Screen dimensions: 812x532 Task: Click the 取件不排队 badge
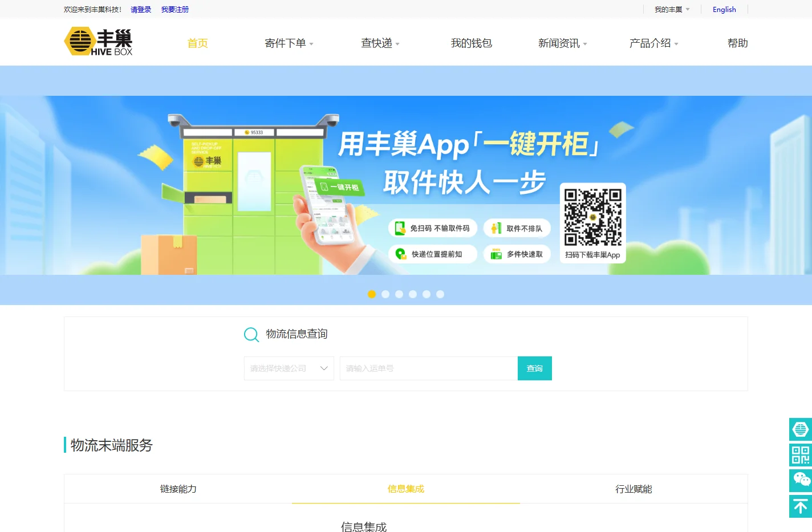click(517, 228)
